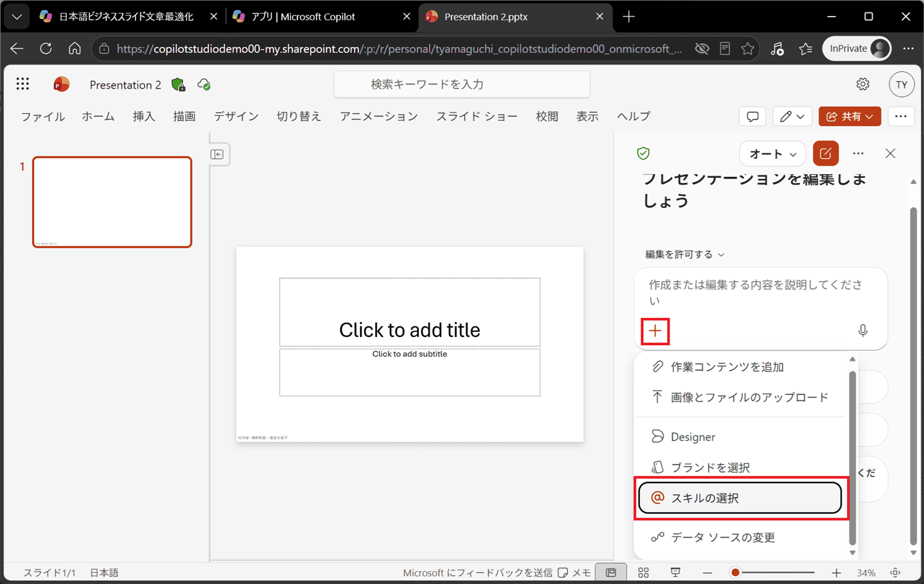Start slideshow from status bar icon
This screenshot has width=924, height=584.
pos(676,573)
